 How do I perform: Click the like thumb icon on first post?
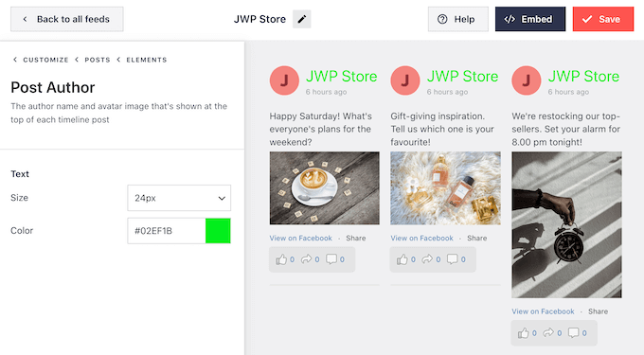point(281,259)
